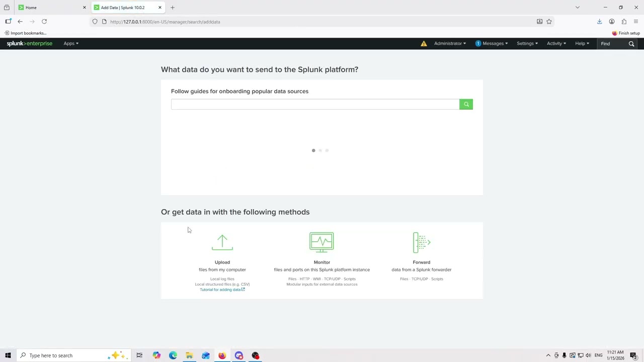
Task: Select the first carousel dot
Action: pos(313,150)
